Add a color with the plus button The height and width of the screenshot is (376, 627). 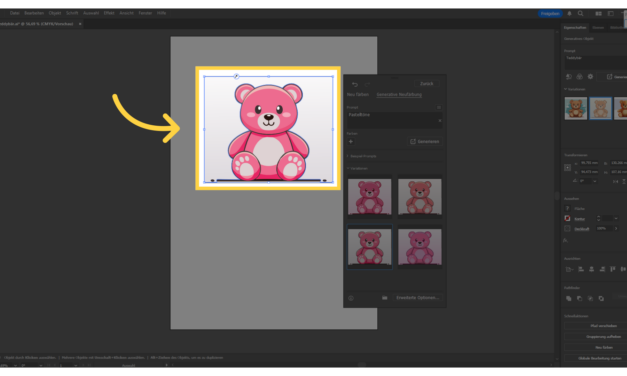[x=351, y=142]
